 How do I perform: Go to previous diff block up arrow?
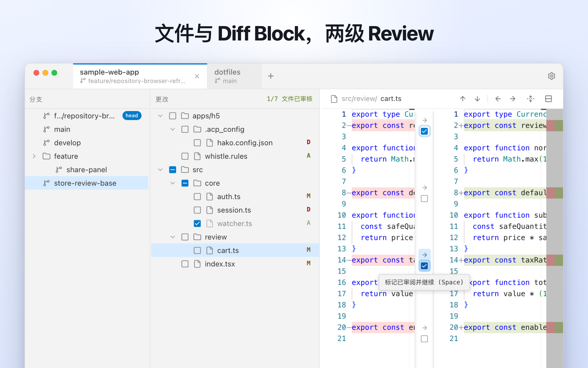[463, 99]
